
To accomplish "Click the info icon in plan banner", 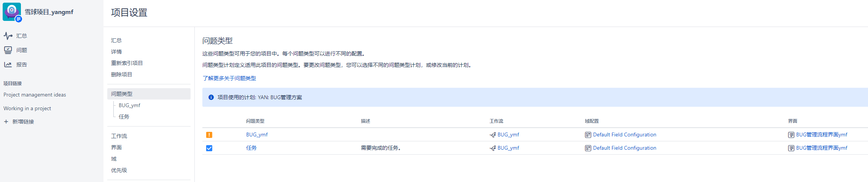I will [211, 98].
